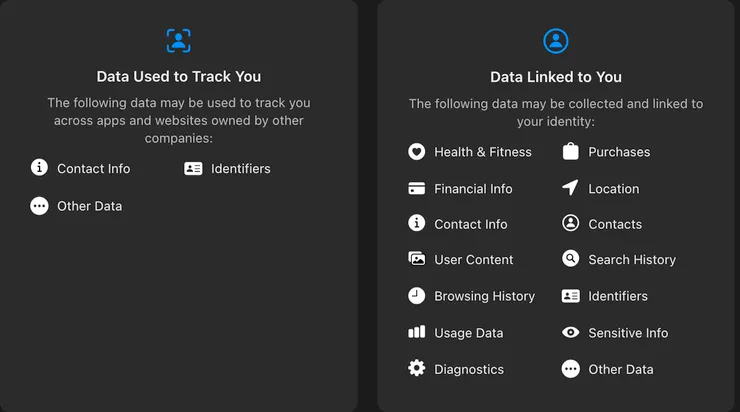Click the User Content photos icon
Screen dimensions: 740x412
(417, 259)
